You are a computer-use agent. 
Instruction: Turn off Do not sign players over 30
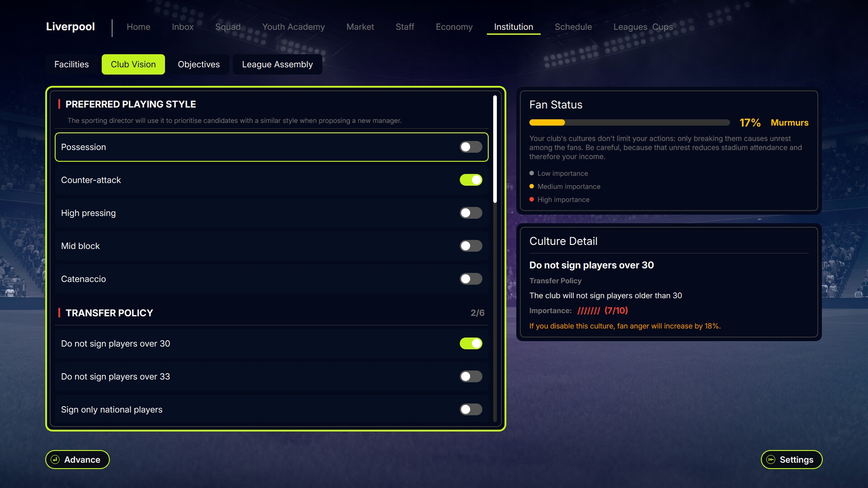pos(471,343)
